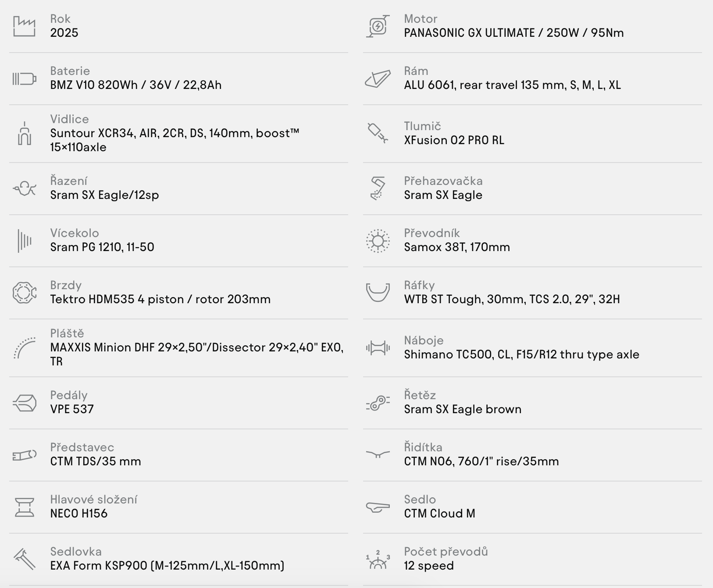Click the tire icon beside Pláště

[25, 348]
